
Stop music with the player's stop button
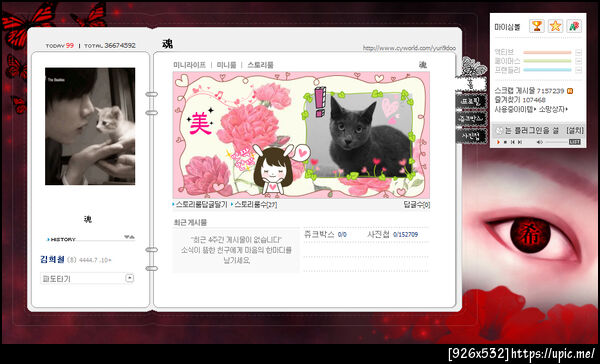click(505, 142)
